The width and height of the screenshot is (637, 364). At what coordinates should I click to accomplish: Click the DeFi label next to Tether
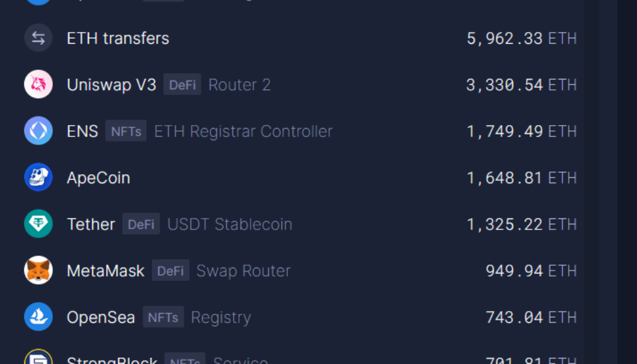[141, 224]
